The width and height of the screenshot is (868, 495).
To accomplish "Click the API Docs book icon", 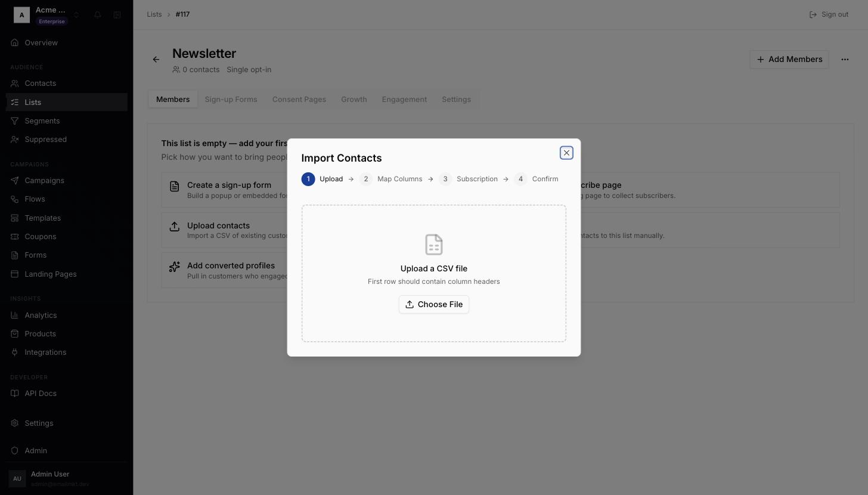I will pos(15,393).
